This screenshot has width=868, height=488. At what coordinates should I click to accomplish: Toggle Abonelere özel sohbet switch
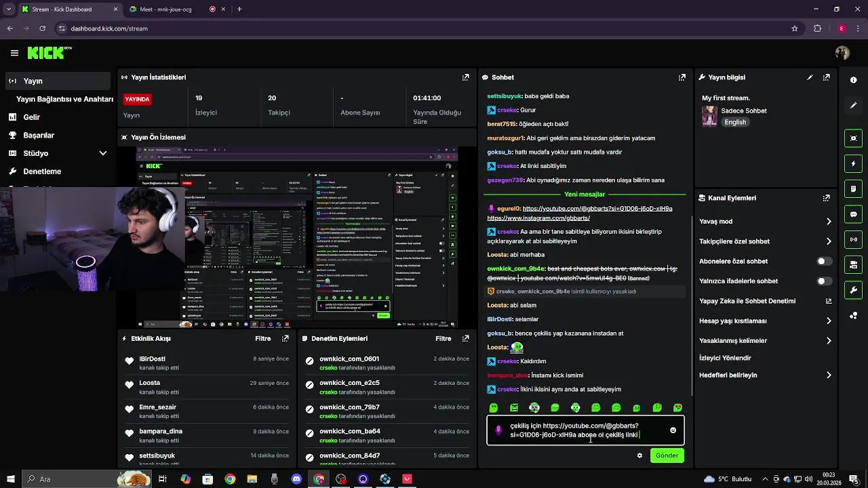[824, 261]
